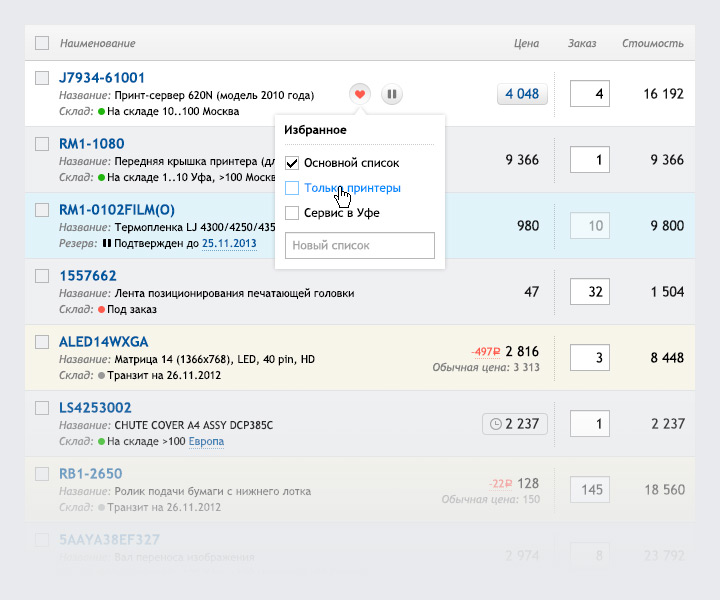This screenshot has width=720, height=600.
Task: Click order quantity field showing 32
Action: click(589, 292)
